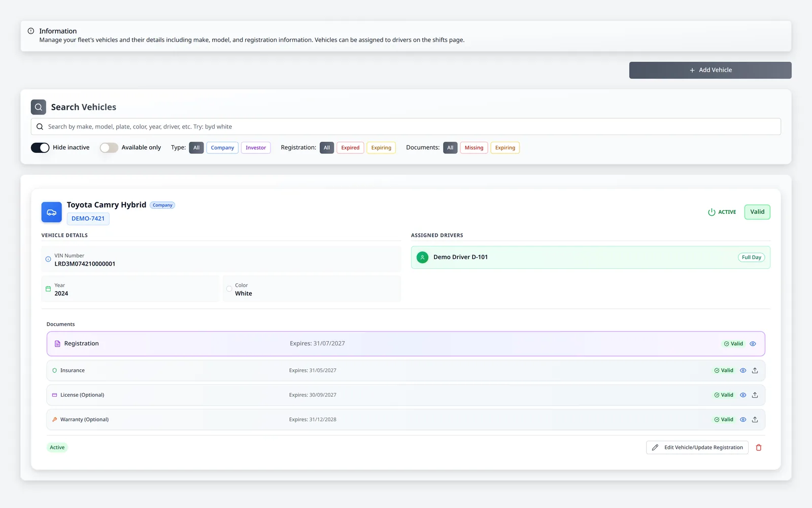Filter Documents by Missing

tap(474, 148)
